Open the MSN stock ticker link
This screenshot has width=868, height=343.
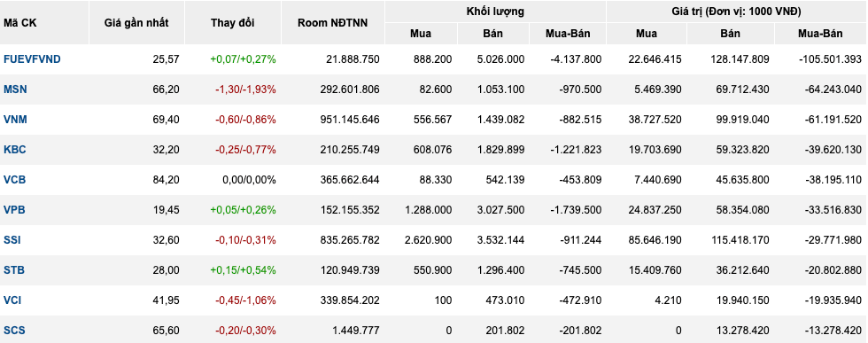coord(15,90)
